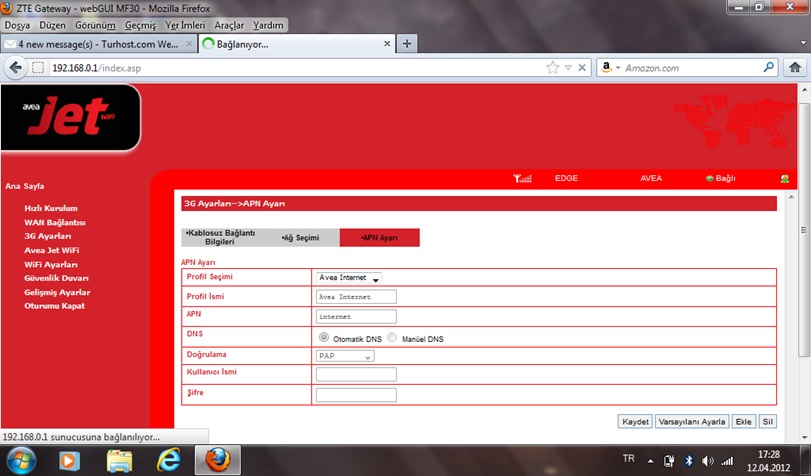Open the tab list dropdown arrow
This screenshot has height=476, width=811.
tap(803, 43)
